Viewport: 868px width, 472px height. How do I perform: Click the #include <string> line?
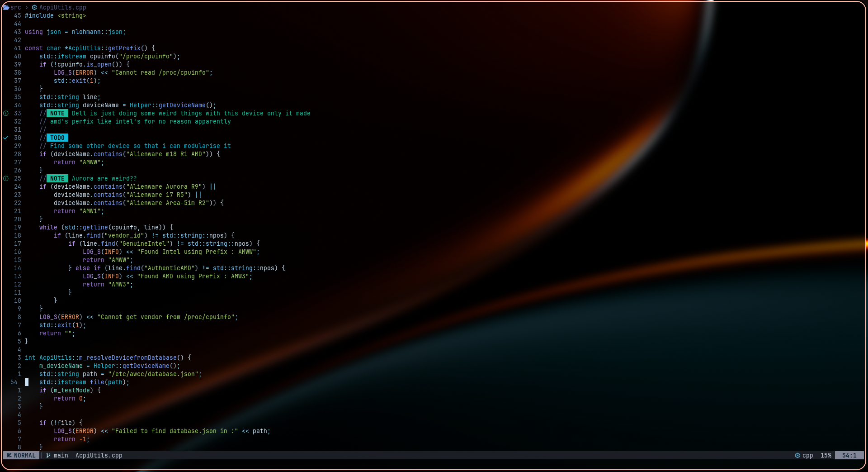56,16
